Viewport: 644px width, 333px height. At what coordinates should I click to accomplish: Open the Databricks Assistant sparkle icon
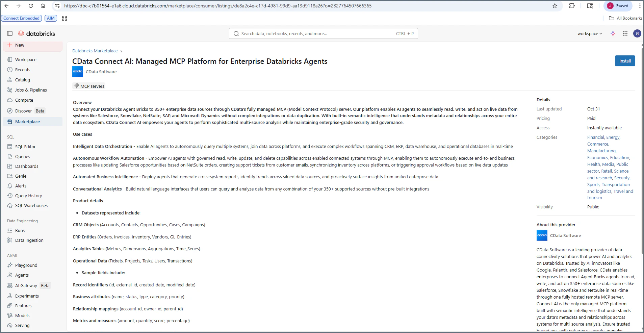click(x=613, y=33)
